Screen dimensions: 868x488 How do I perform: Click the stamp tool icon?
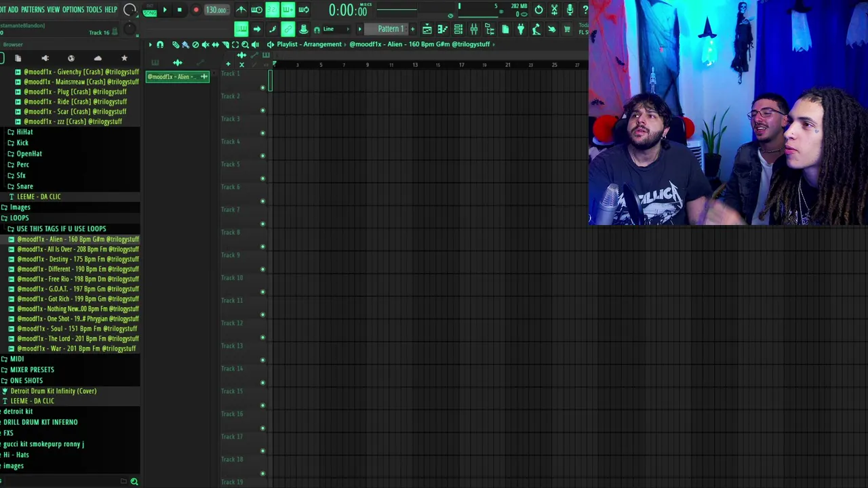[x=303, y=29]
